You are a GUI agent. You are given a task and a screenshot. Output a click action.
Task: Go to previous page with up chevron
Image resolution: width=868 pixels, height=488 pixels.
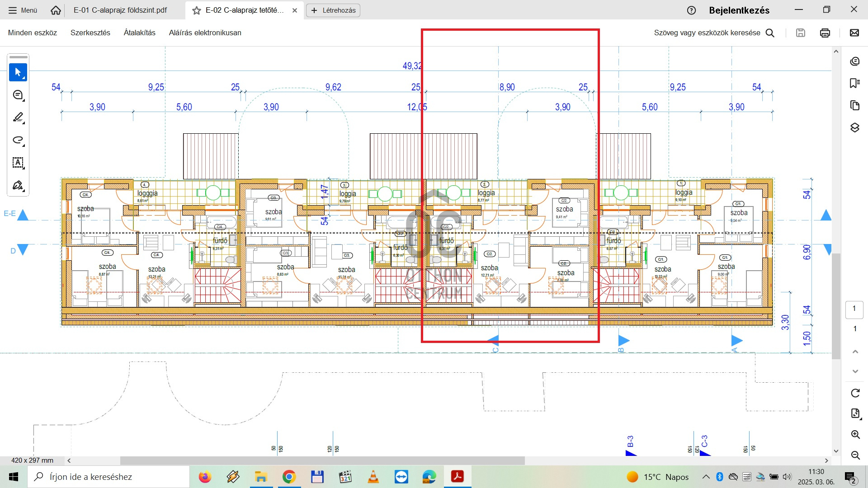pyautogui.click(x=855, y=352)
